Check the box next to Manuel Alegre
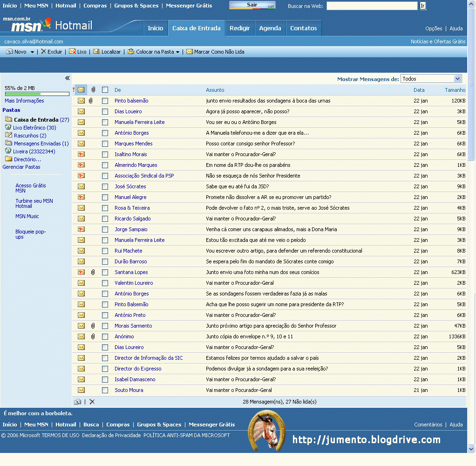 point(105,197)
